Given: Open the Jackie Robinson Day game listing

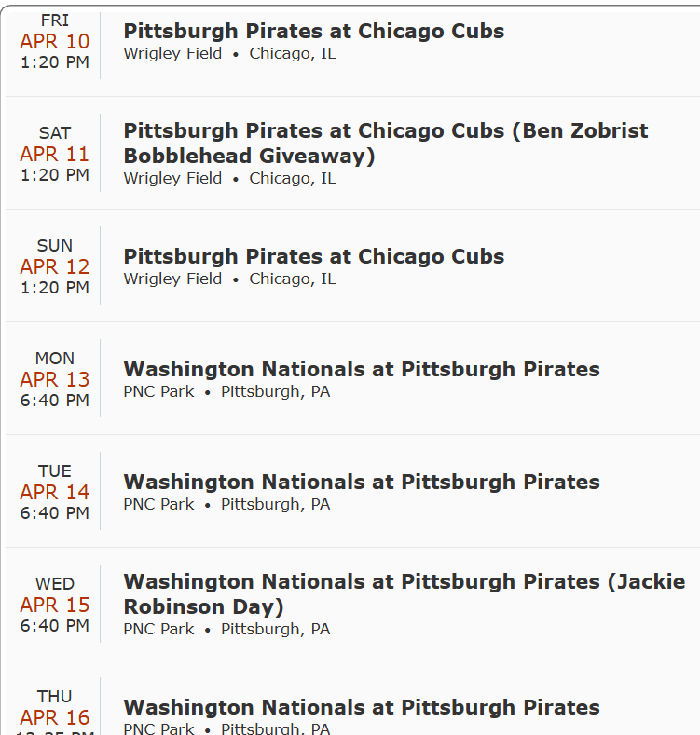Looking at the screenshot, I should [x=404, y=593].
